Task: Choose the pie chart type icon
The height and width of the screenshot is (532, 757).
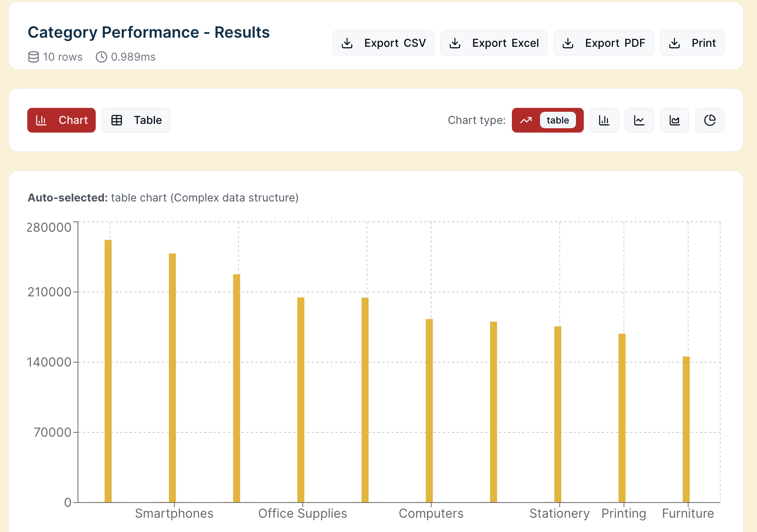Action: click(x=710, y=120)
